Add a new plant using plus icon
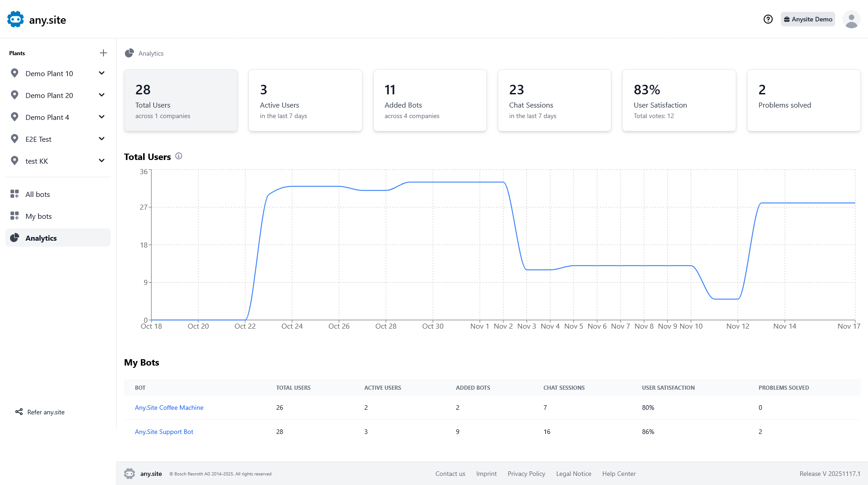 (x=103, y=53)
